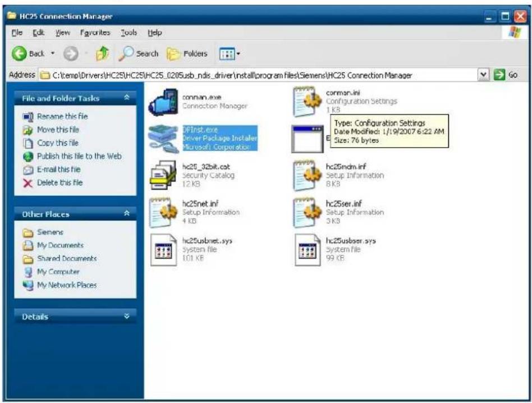
Task: Click the hc25mdm.inf file name
Action: click(346, 167)
